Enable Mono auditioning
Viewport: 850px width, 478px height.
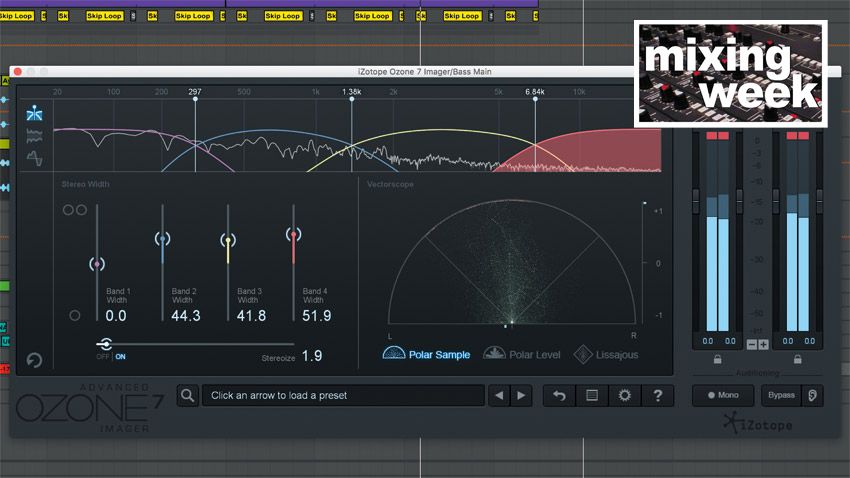coord(723,395)
